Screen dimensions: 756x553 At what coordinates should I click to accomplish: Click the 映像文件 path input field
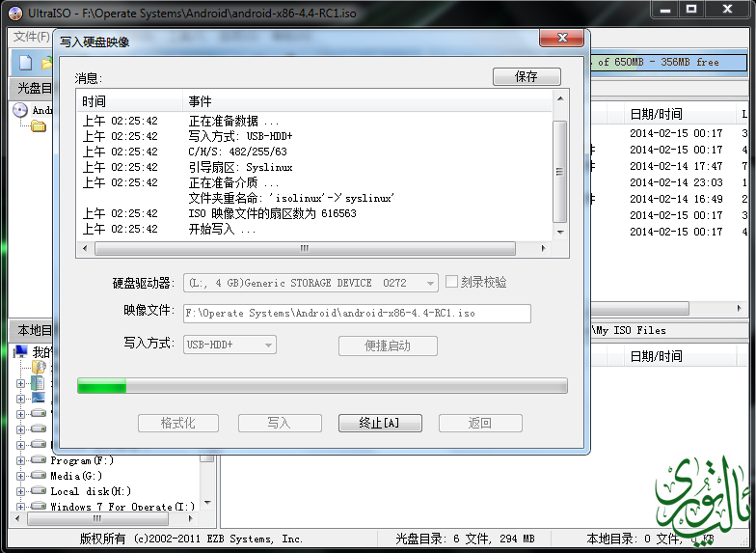(357, 313)
